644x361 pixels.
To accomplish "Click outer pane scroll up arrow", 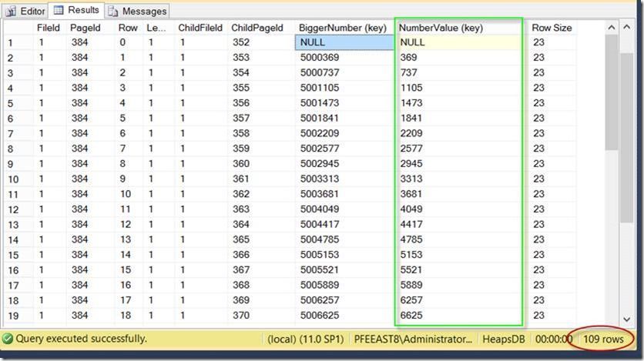I will (627, 27).
